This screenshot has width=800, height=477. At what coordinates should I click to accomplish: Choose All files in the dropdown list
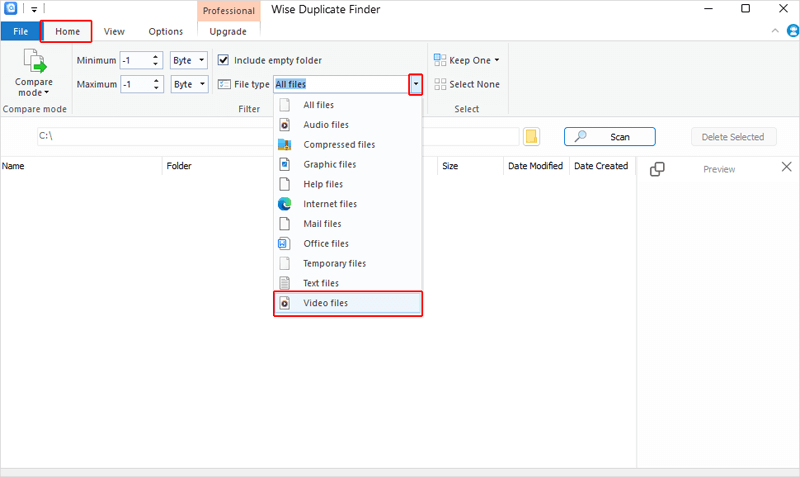pyautogui.click(x=348, y=105)
